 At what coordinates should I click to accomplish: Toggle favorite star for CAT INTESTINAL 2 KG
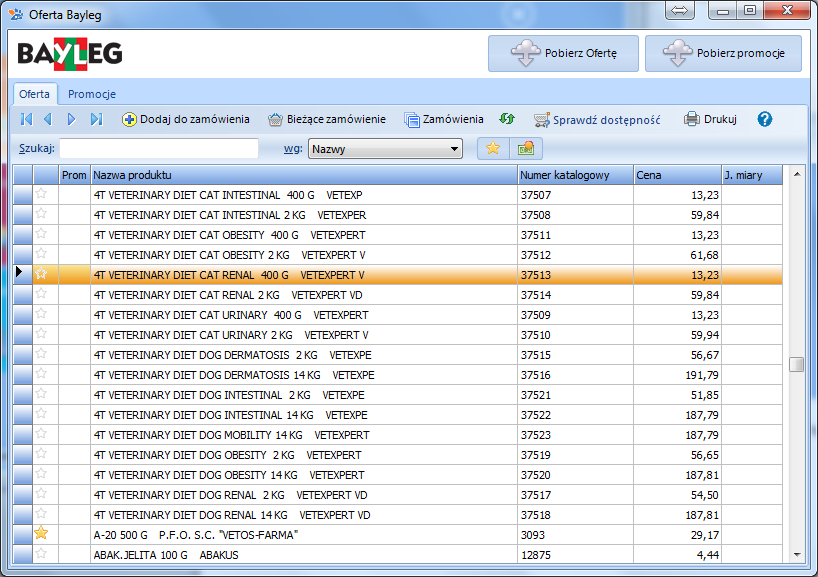coord(41,214)
